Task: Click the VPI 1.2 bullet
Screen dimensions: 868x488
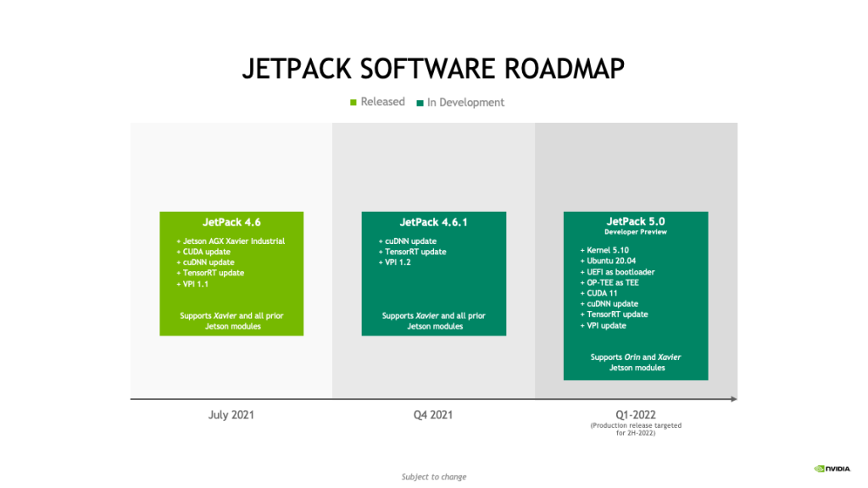Action: 395,263
